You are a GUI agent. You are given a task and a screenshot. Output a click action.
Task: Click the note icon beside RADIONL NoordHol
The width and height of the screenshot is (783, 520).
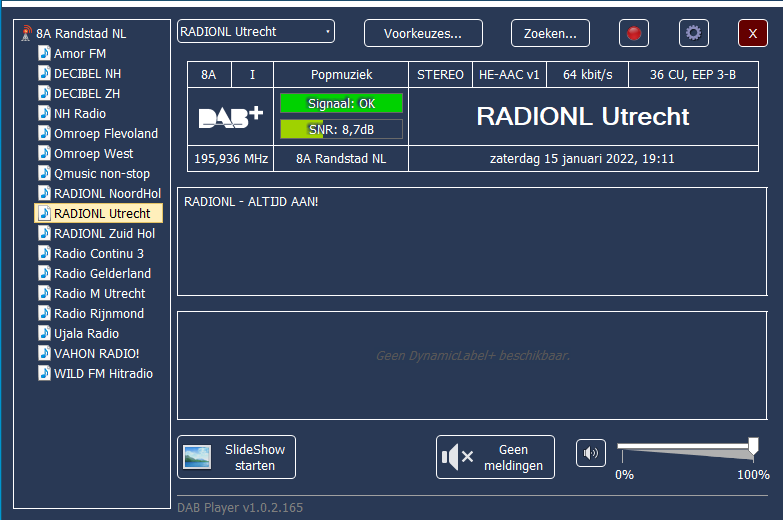click(44, 193)
